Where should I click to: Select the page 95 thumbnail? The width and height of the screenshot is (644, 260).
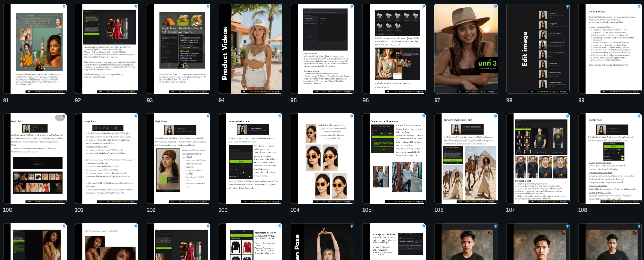click(323, 49)
